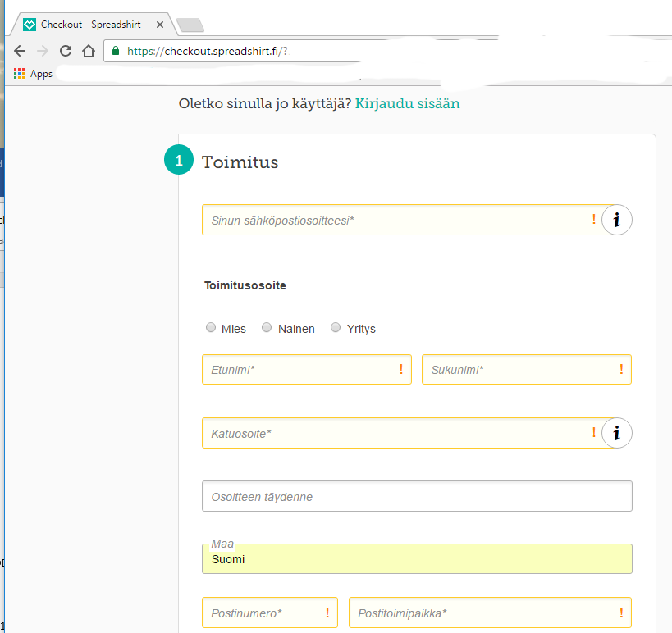Open the Maa country dropdown
The height and width of the screenshot is (633, 672).
click(x=417, y=560)
